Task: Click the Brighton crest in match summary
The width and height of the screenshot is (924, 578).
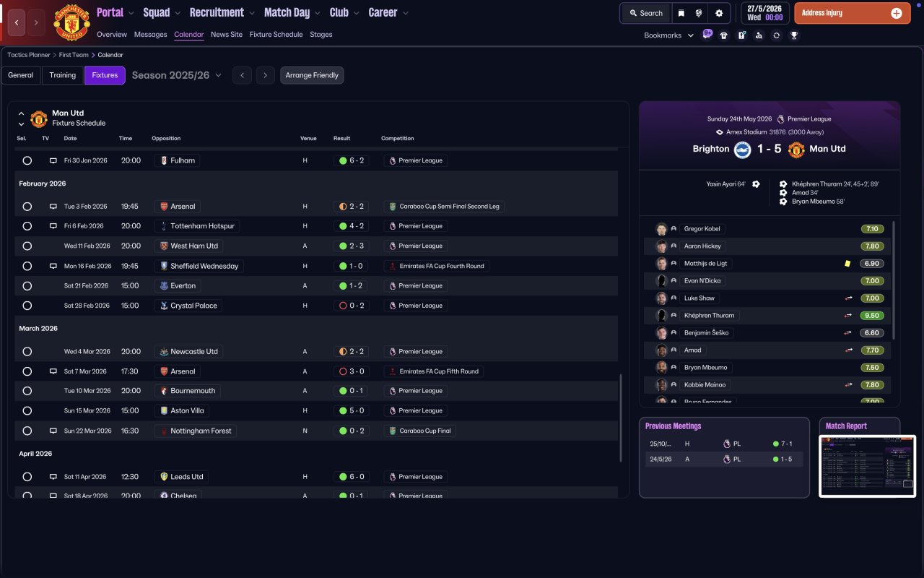Action: click(x=743, y=150)
